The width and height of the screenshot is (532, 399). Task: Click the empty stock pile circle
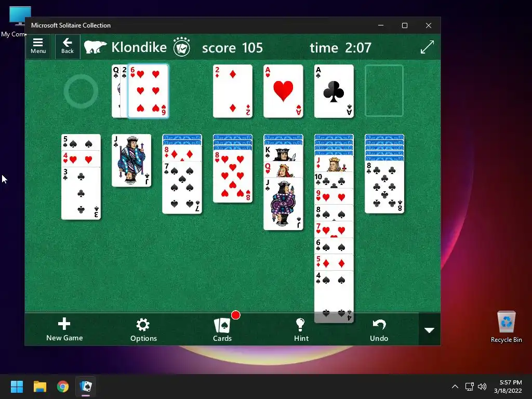(81, 91)
